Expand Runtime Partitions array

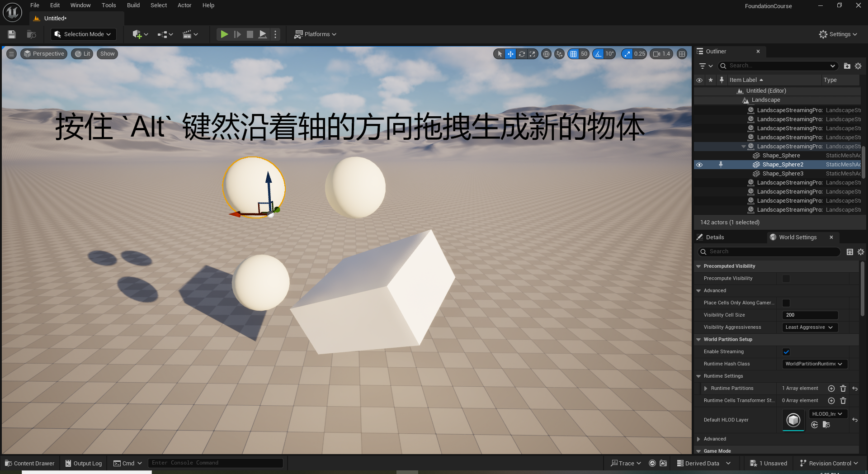pos(705,389)
